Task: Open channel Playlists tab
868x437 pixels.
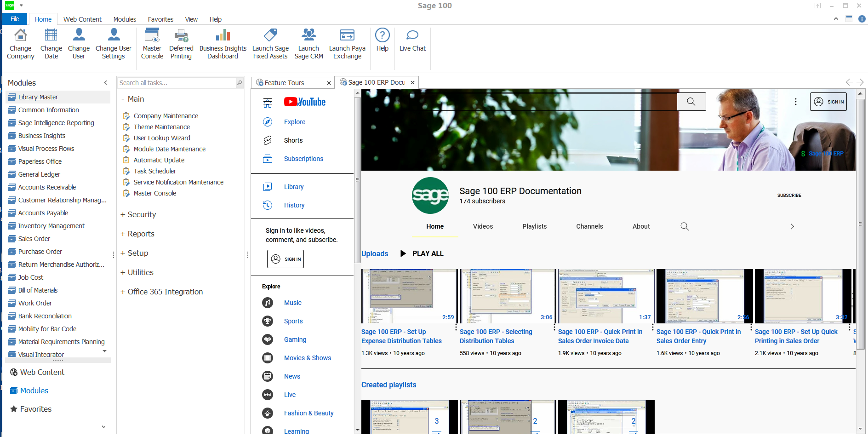Action: [x=534, y=226]
